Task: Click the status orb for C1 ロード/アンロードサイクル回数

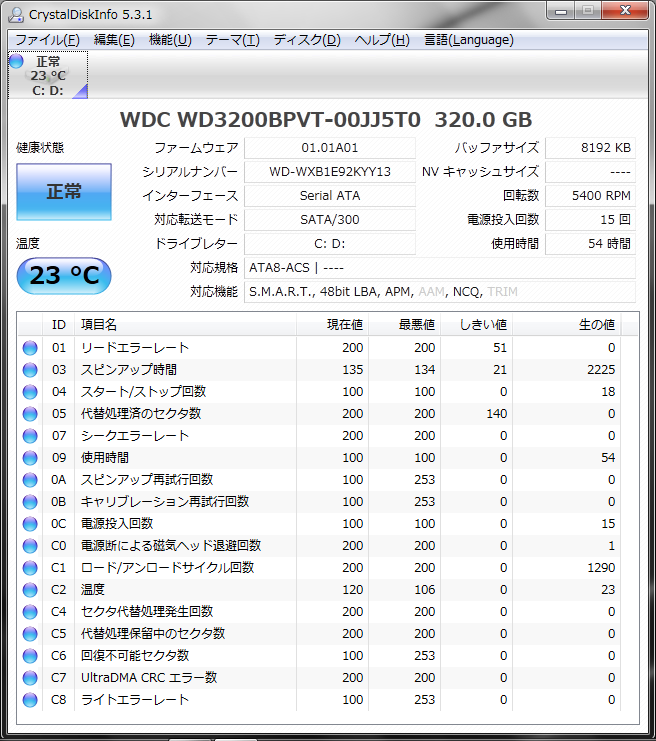Action: click(x=30, y=568)
